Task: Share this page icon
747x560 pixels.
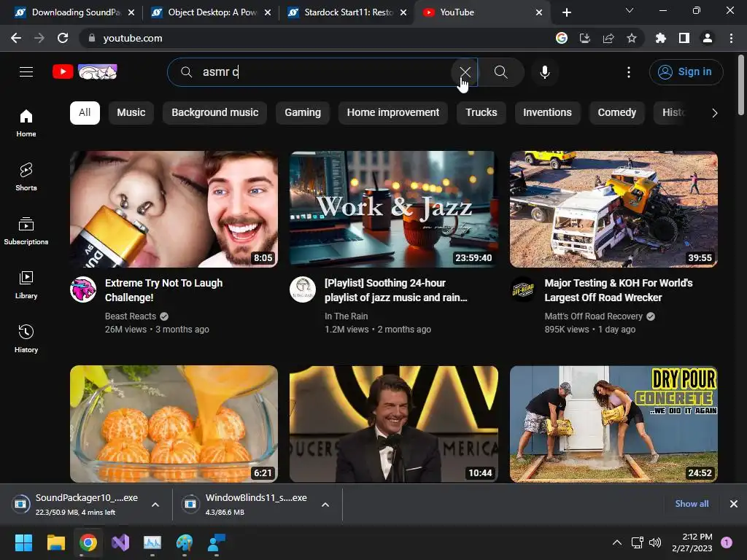Action: 608,38
